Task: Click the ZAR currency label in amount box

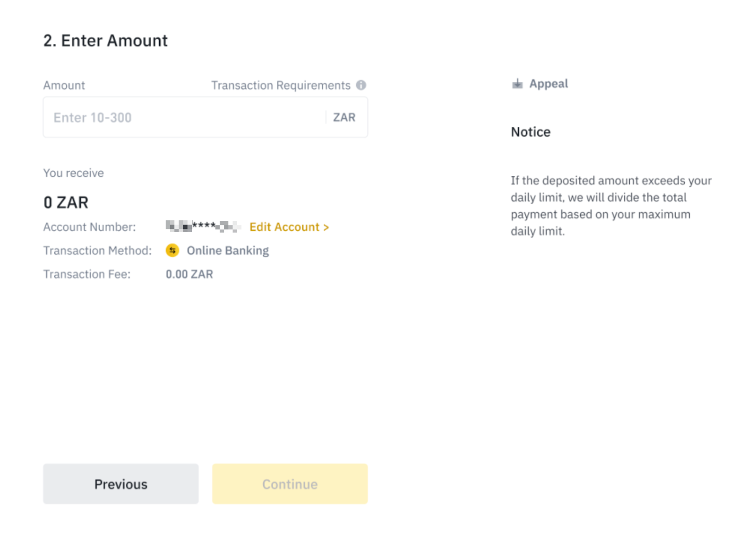Action: [344, 117]
